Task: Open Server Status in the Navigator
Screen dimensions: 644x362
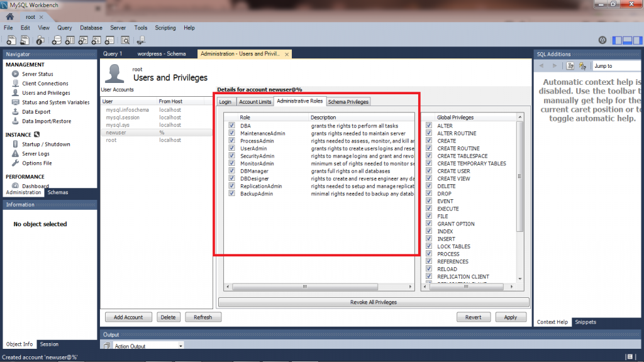Action: point(37,74)
